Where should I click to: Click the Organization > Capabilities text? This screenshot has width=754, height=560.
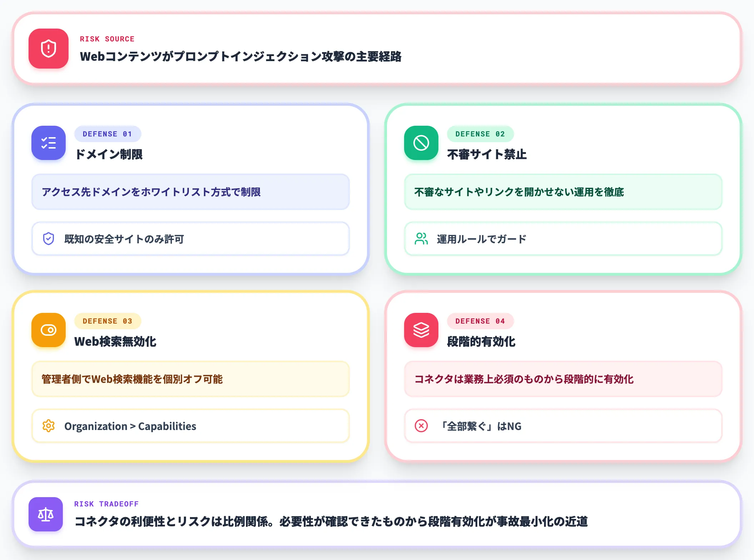tap(130, 426)
